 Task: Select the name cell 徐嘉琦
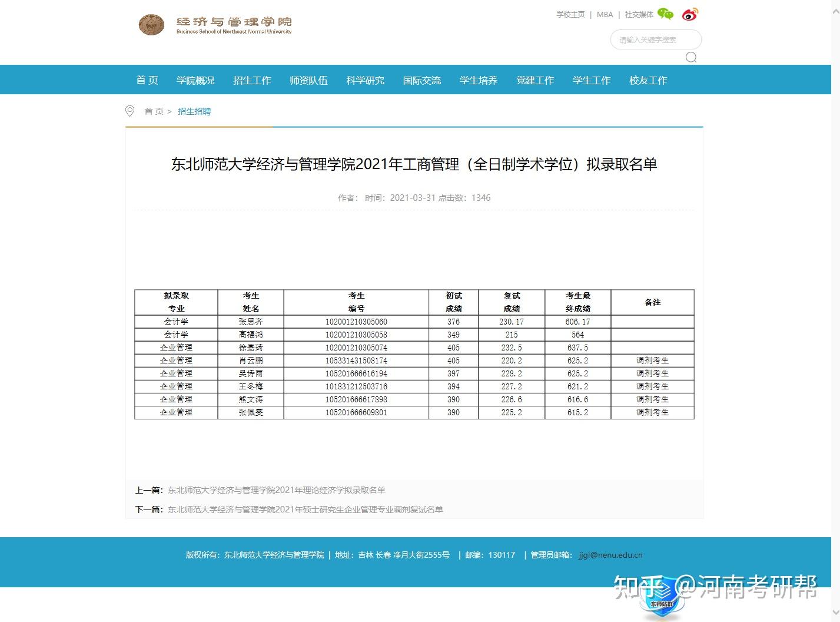(x=251, y=348)
